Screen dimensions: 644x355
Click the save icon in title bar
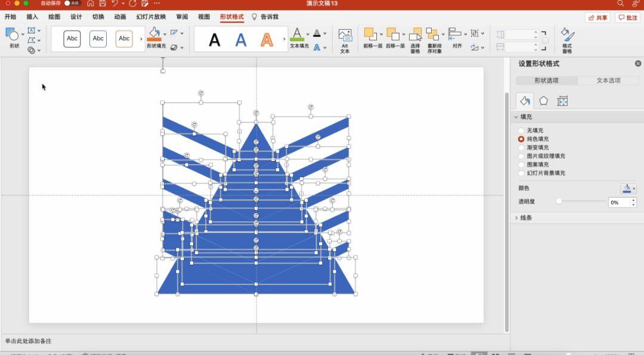[x=103, y=4]
